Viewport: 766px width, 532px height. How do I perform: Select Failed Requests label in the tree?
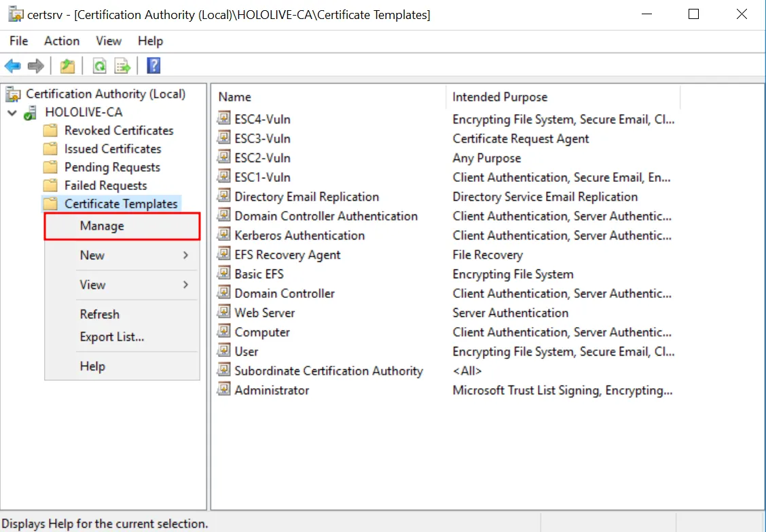tap(105, 185)
